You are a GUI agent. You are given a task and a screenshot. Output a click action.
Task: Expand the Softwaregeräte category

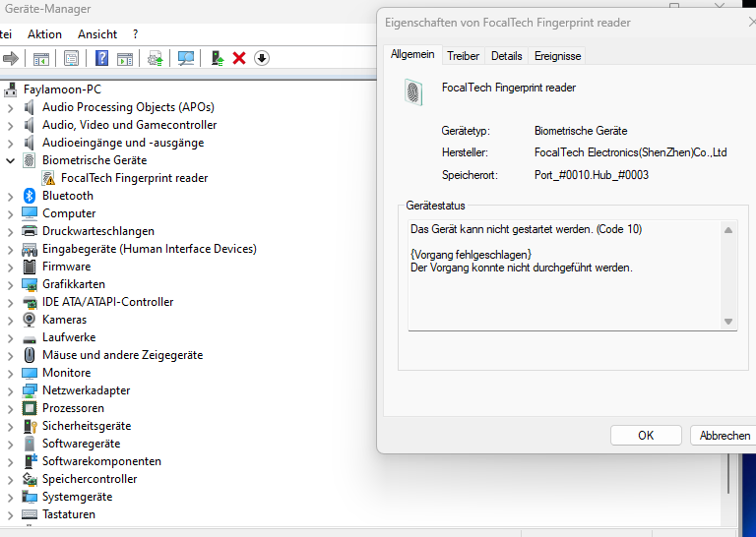[x=10, y=444]
